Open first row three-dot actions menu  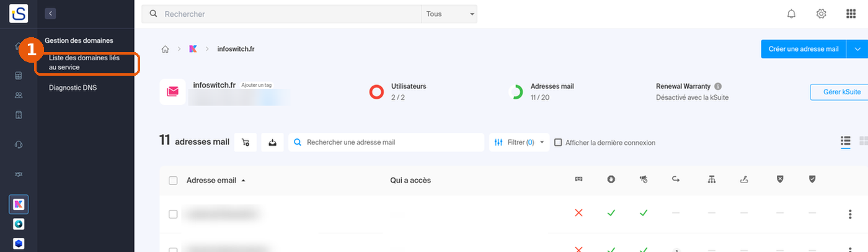coord(850,214)
